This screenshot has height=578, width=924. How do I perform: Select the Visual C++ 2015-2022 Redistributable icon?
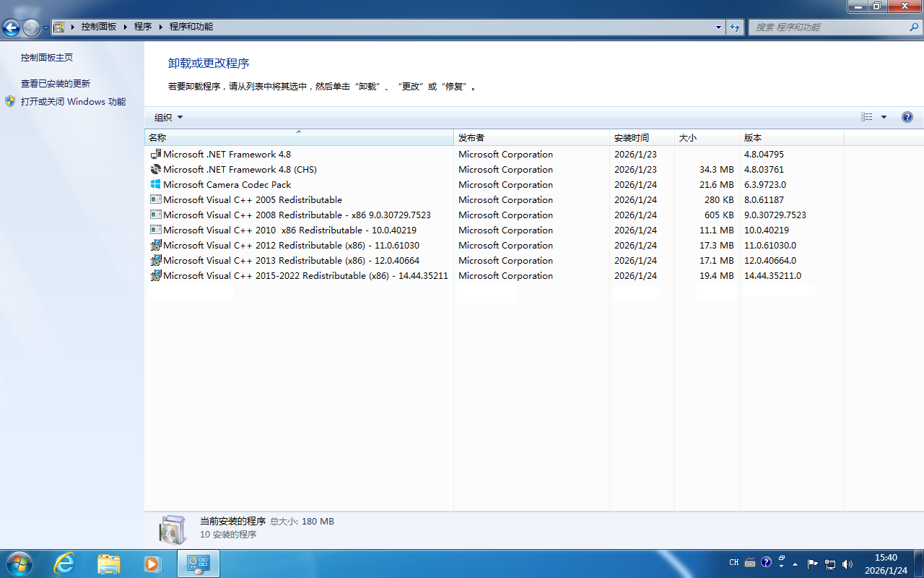(x=155, y=275)
